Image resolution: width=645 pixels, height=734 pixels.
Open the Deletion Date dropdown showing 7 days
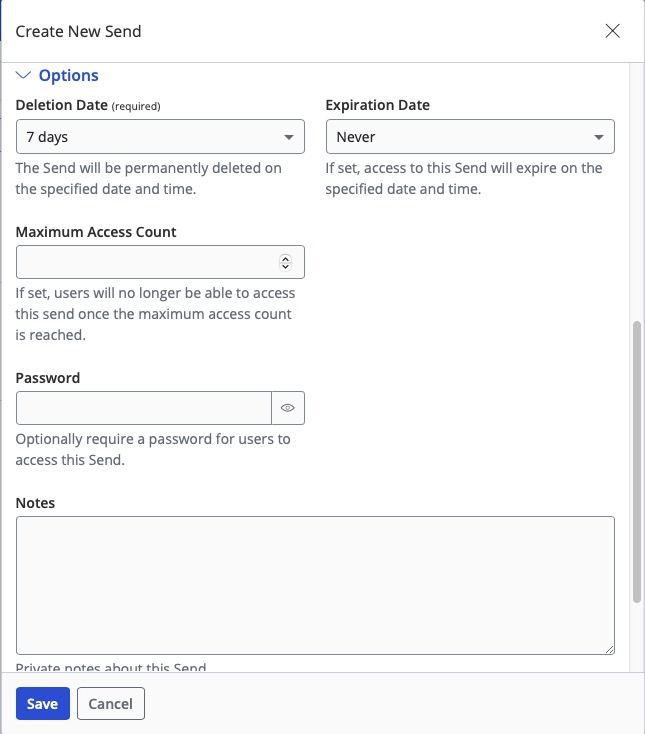point(160,137)
